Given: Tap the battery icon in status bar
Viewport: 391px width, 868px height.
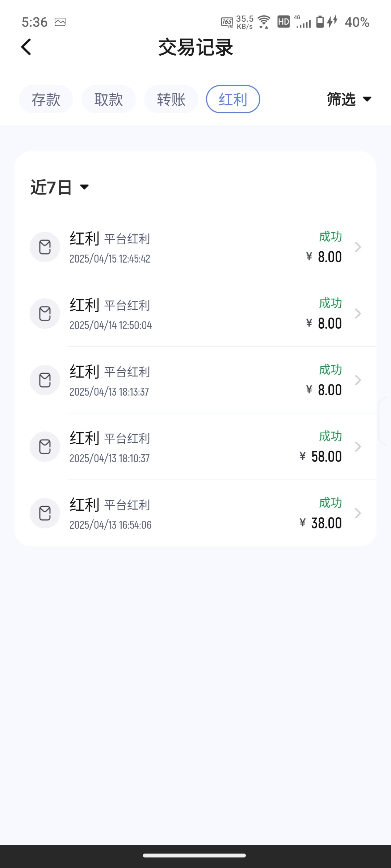Looking at the screenshot, I should tap(320, 22).
